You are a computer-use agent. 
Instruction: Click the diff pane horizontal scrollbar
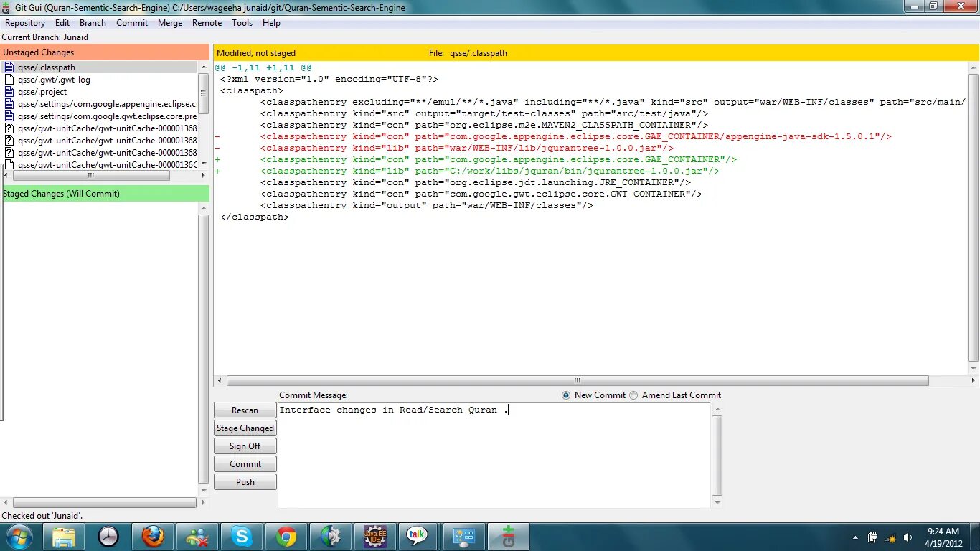coord(578,381)
